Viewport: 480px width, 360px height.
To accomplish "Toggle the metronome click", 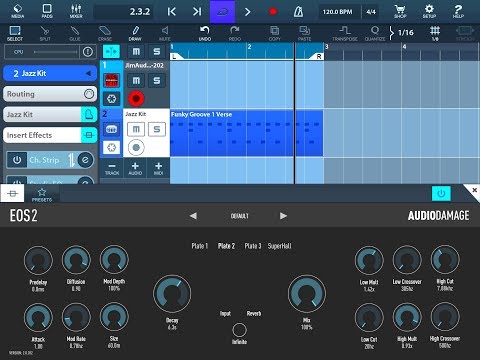I will tap(298, 12).
